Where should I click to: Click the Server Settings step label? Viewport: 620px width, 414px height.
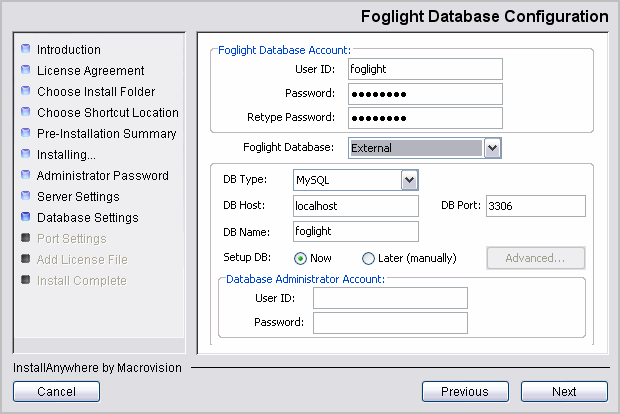[x=78, y=197]
